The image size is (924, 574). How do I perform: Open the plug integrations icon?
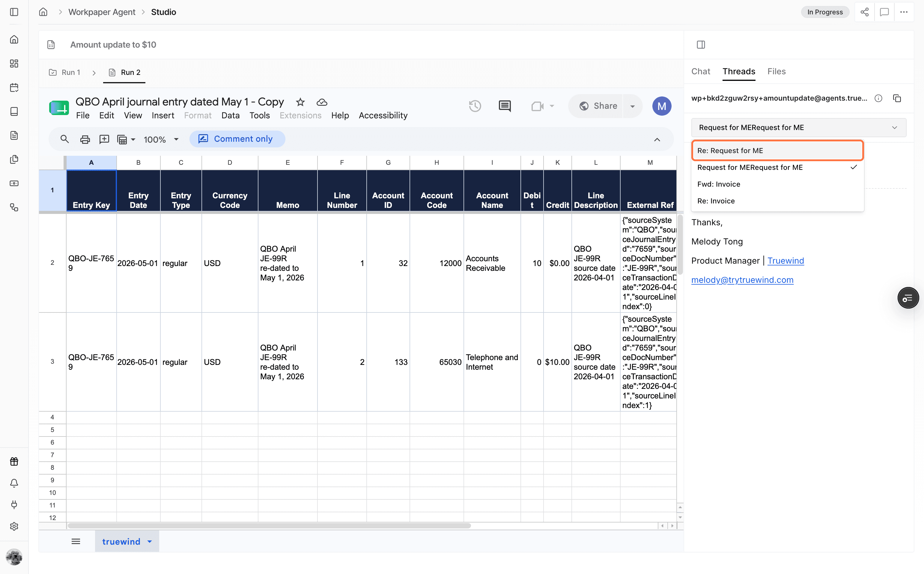click(x=14, y=504)
